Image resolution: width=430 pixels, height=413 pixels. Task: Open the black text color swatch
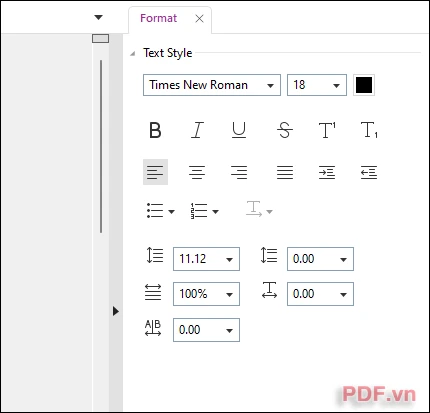364,85
